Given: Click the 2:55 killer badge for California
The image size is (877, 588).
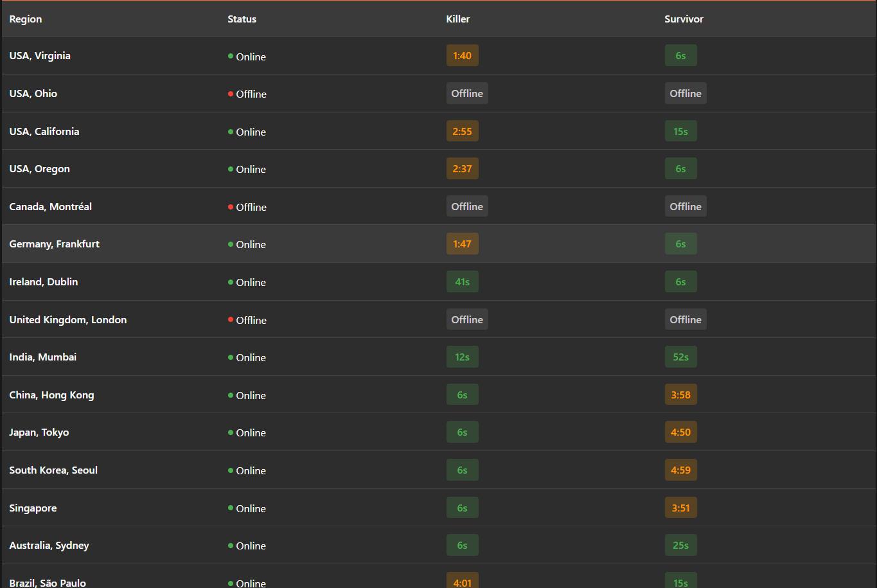Looking at the screenshot, I should click(x=463, y=131).
